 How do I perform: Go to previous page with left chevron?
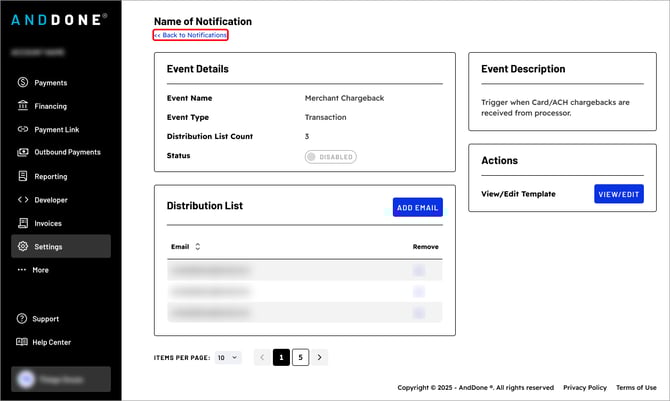[262, 357]
